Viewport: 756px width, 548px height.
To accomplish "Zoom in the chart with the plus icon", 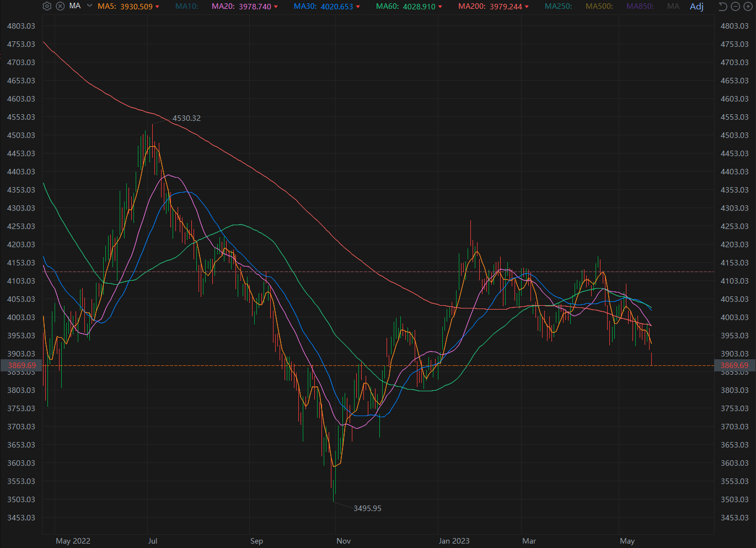I will pos(748,7).
